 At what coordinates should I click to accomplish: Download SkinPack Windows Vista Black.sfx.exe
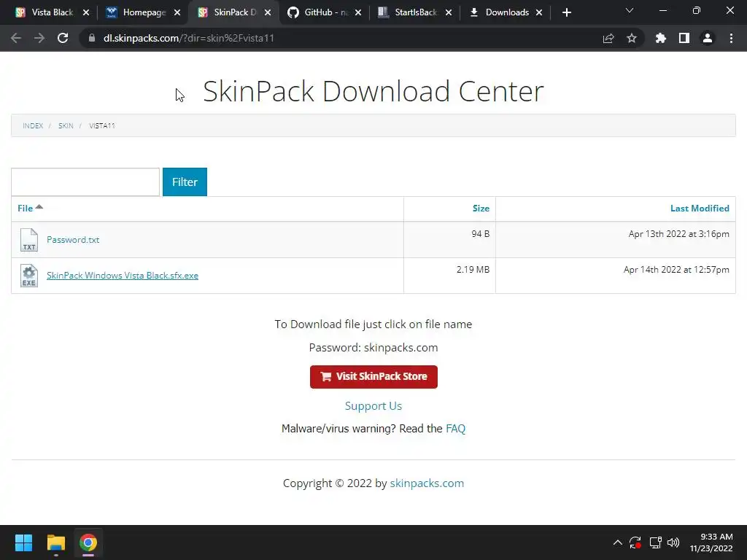[123, 275]
